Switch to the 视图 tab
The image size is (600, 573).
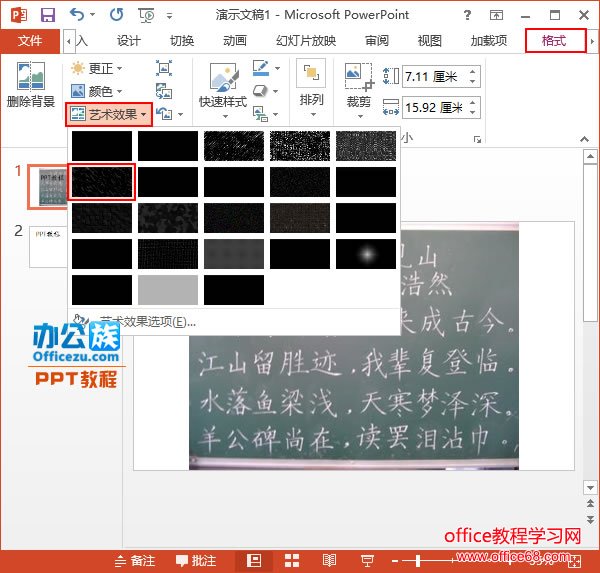click(x=430, y=41)
